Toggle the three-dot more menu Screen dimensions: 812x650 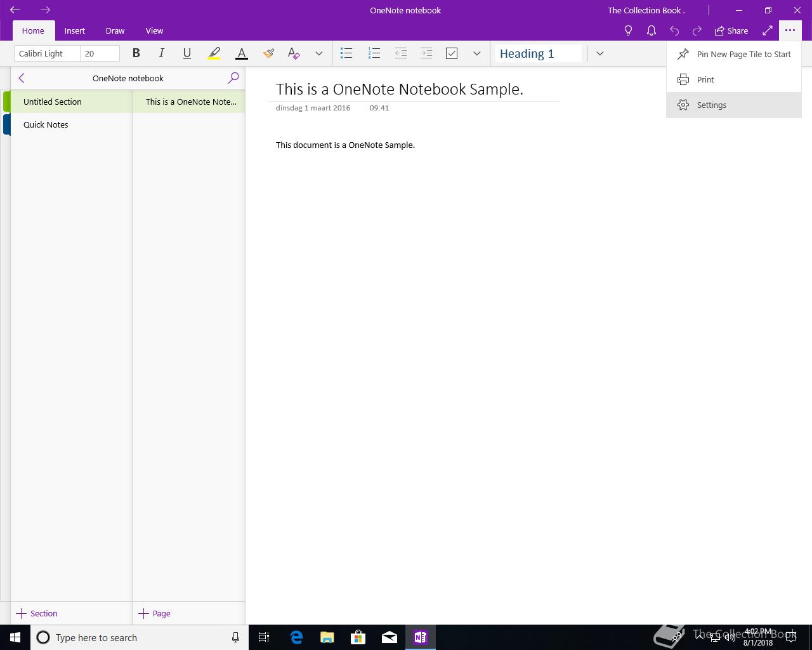coord(790,30)
